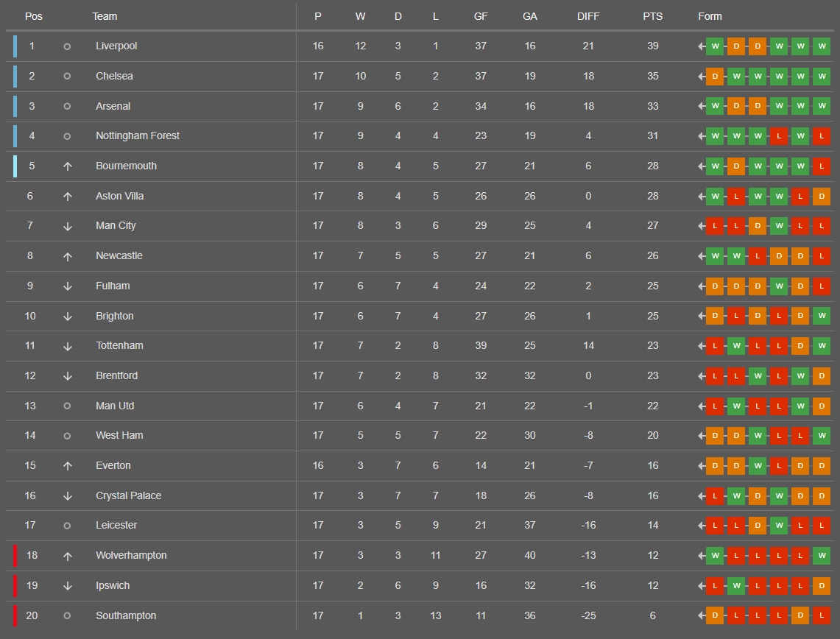840x639 pixels.
Task: Click Tottenham's downward movement arrow icon
Action: (68, 347)
